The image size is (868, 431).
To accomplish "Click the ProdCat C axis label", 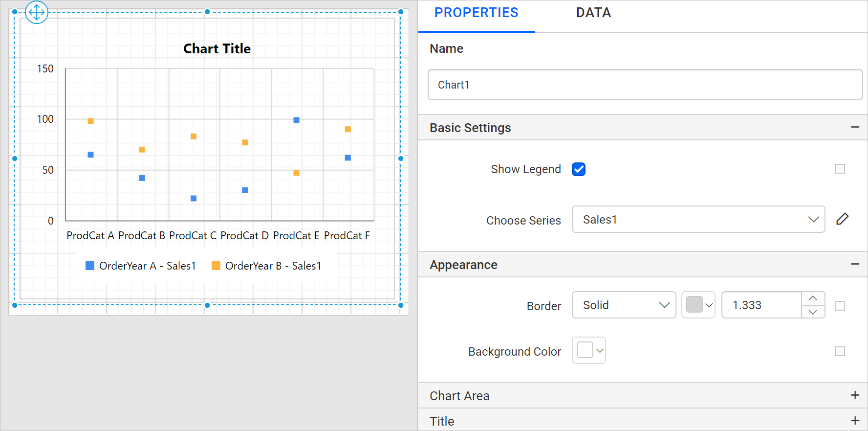I will [x=193, y=235].
